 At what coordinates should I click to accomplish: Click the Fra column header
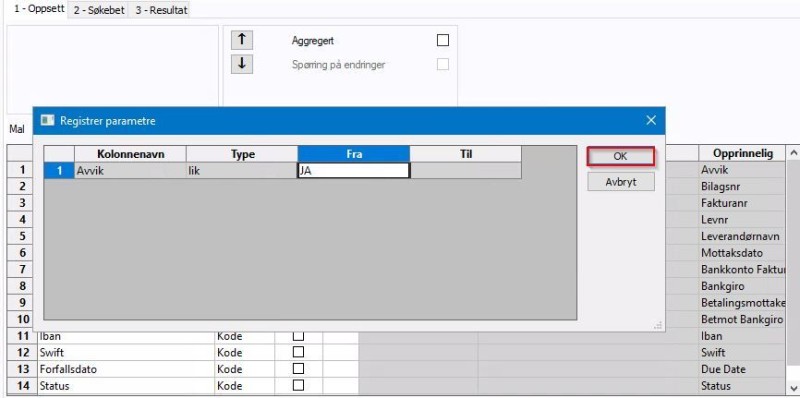354,154
